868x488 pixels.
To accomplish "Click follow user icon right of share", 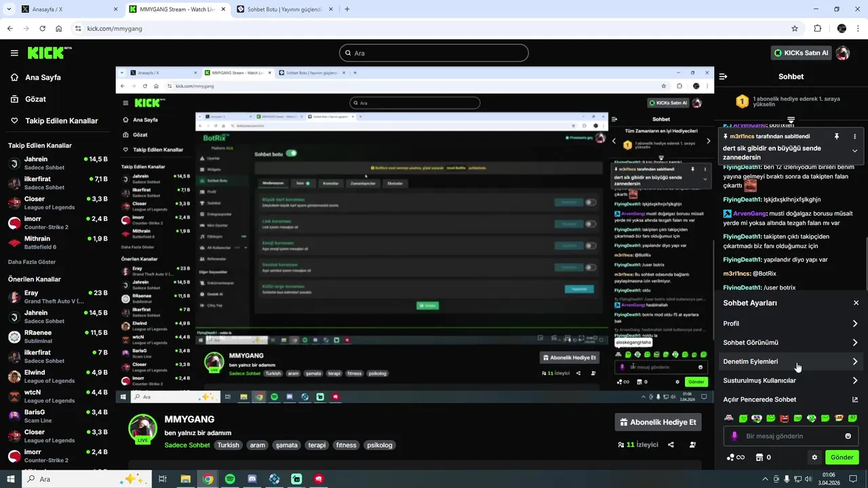I will [692, 445].
